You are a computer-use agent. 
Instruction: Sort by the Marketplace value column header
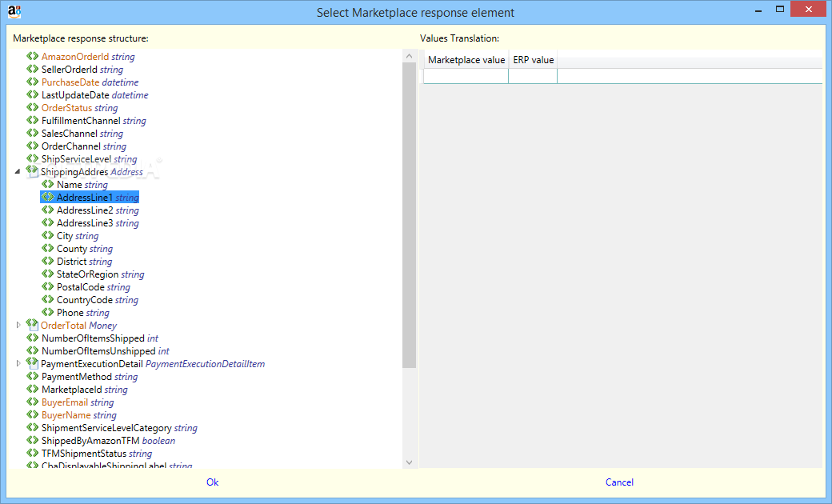click(466, 60)
